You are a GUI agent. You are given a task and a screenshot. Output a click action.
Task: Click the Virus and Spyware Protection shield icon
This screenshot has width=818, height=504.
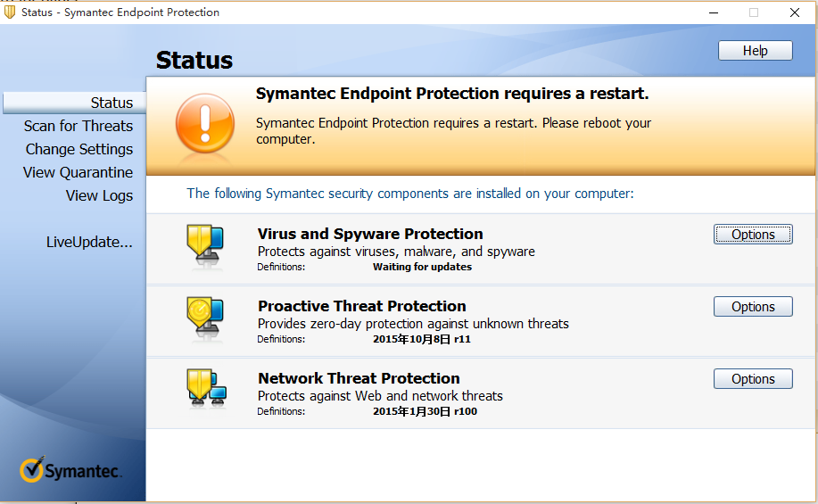click(203, 247)
